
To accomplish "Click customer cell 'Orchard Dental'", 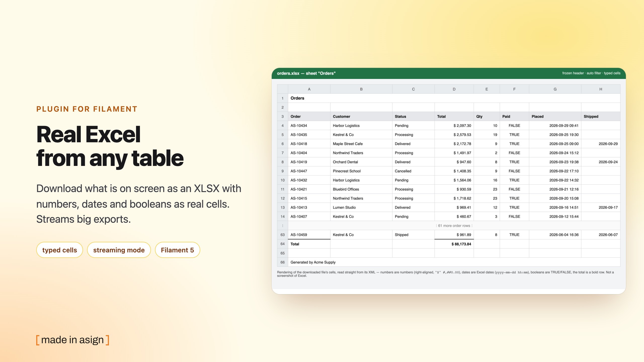I will pyautogui.click(x=361, y=162).
